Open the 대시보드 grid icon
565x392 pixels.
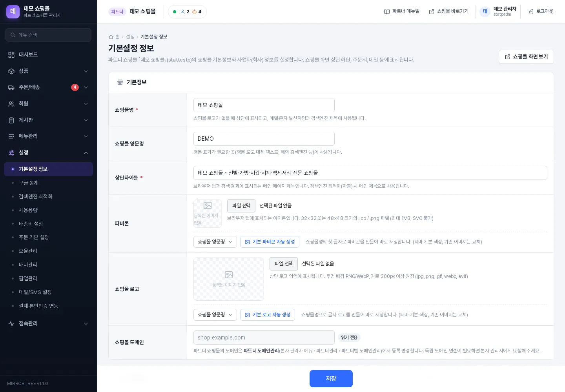tap(11, 55)
